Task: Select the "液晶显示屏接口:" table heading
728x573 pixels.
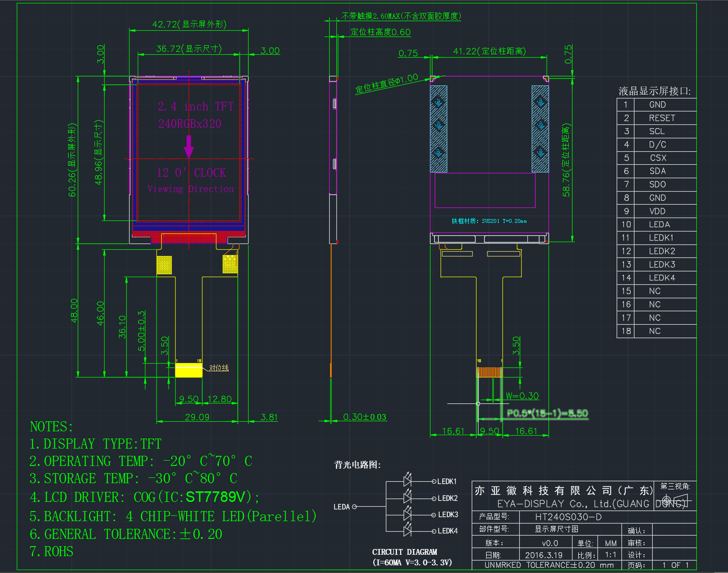Action: (x=655, y=91)
